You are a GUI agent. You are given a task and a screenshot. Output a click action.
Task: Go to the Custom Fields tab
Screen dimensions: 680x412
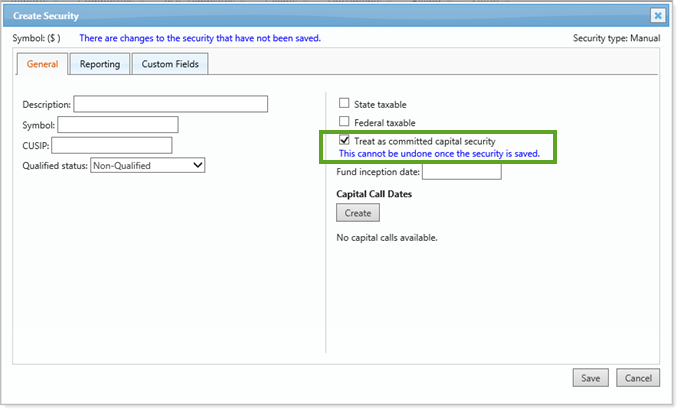coord(169,65)
